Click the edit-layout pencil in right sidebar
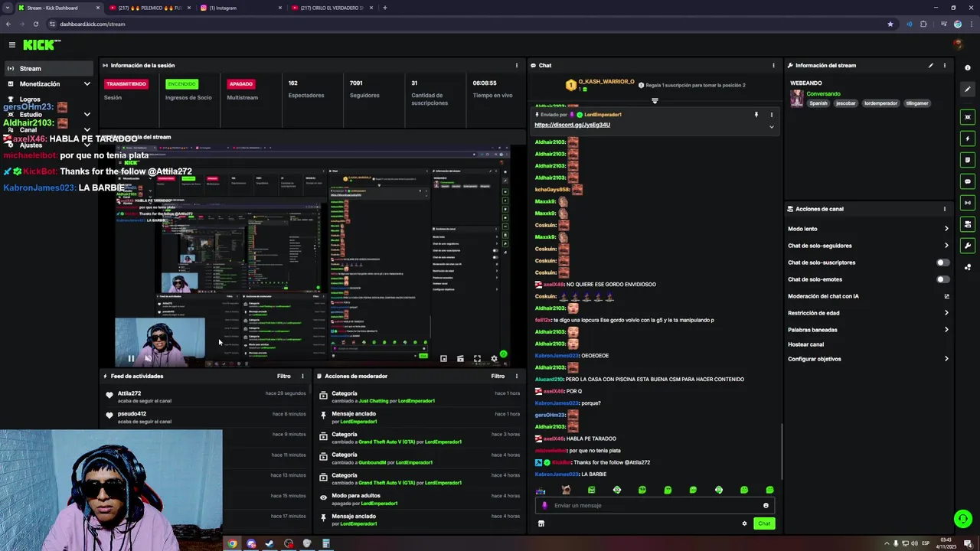980x551 pixels. pos(968,90)
